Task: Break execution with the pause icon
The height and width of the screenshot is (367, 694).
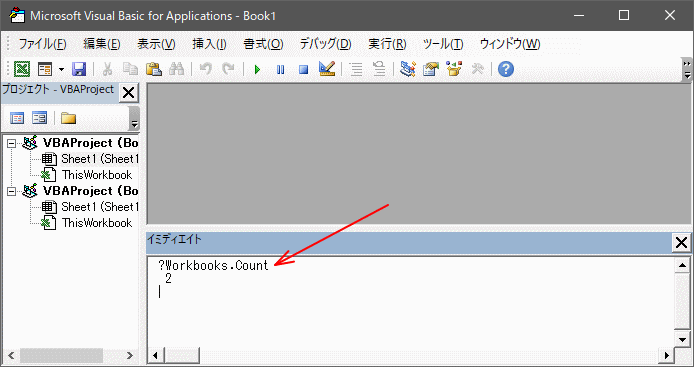Action: point(280,70)
